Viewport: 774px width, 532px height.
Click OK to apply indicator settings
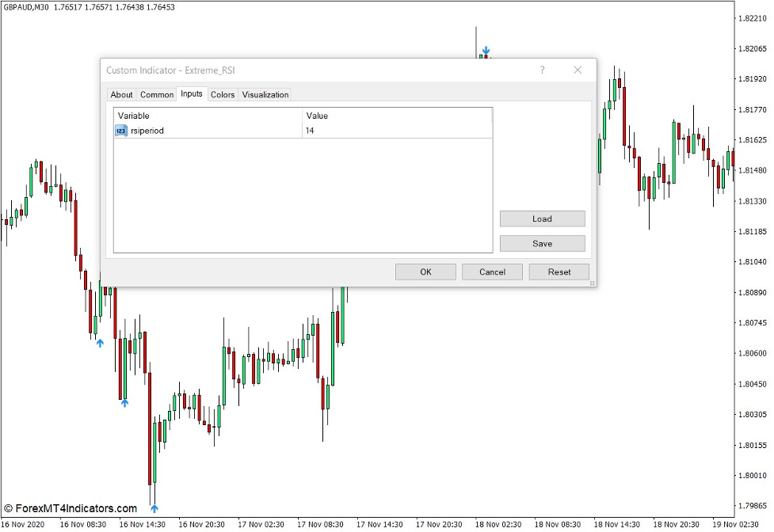[x=425, y=272]
